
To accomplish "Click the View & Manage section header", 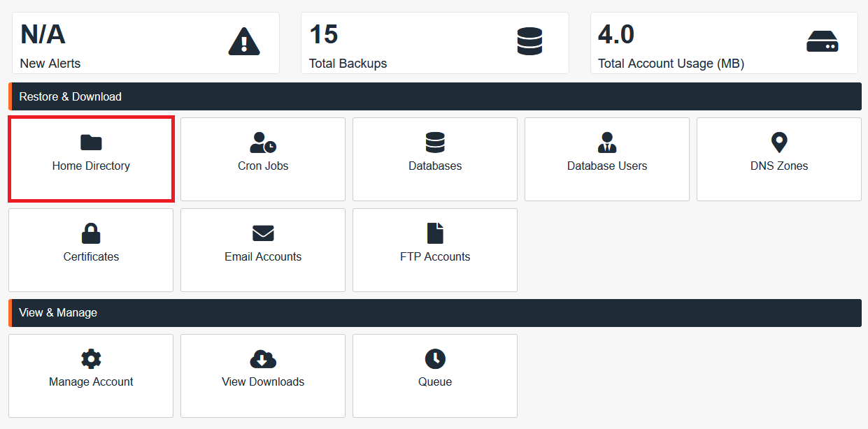I will [x=58, y=312].
